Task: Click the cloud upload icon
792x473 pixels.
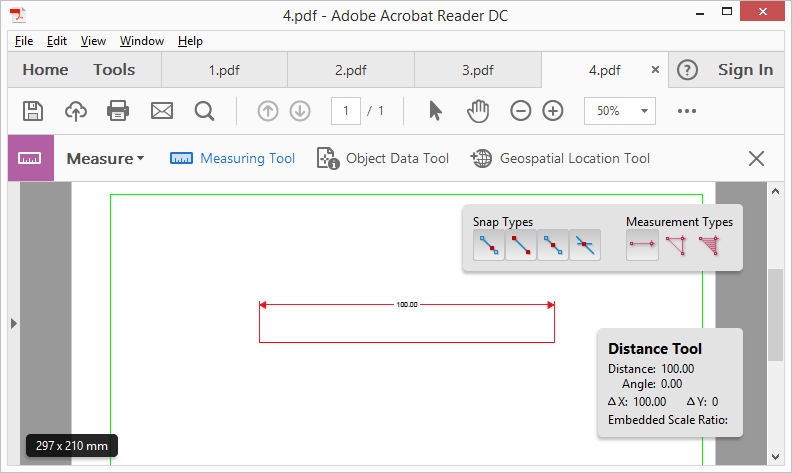Action: coord(76,111)
